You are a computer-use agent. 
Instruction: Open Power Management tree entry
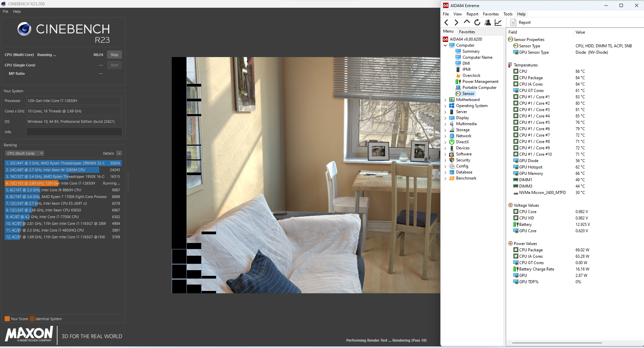click(480, 82)
